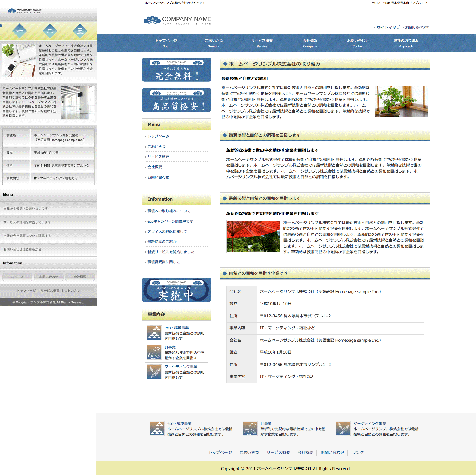Click the サイトマップ link at top right
Screen dimensions: 476x475
[388, 27]
